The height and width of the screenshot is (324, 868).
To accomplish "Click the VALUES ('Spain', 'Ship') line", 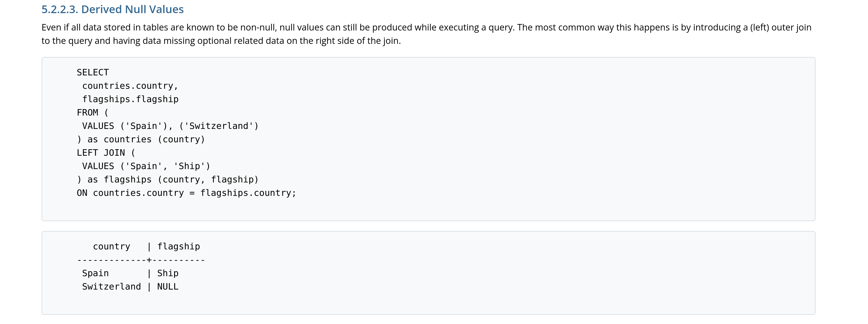I will [x=146, y=166].
